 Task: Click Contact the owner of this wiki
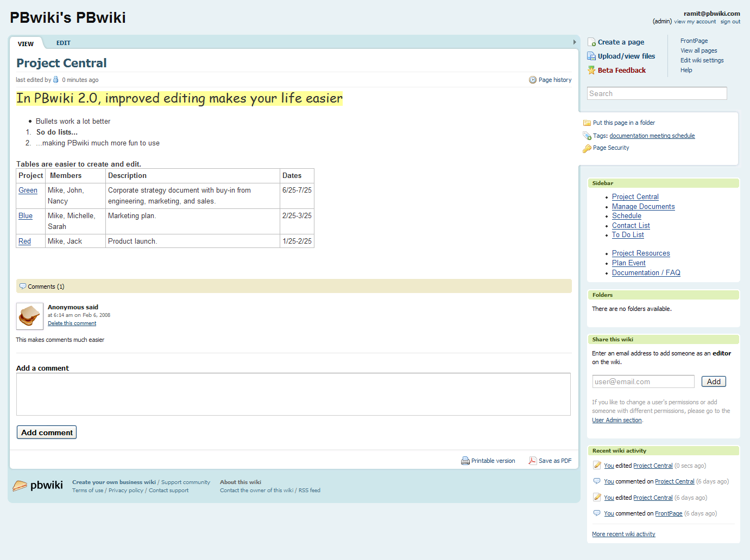click(256, 491)
